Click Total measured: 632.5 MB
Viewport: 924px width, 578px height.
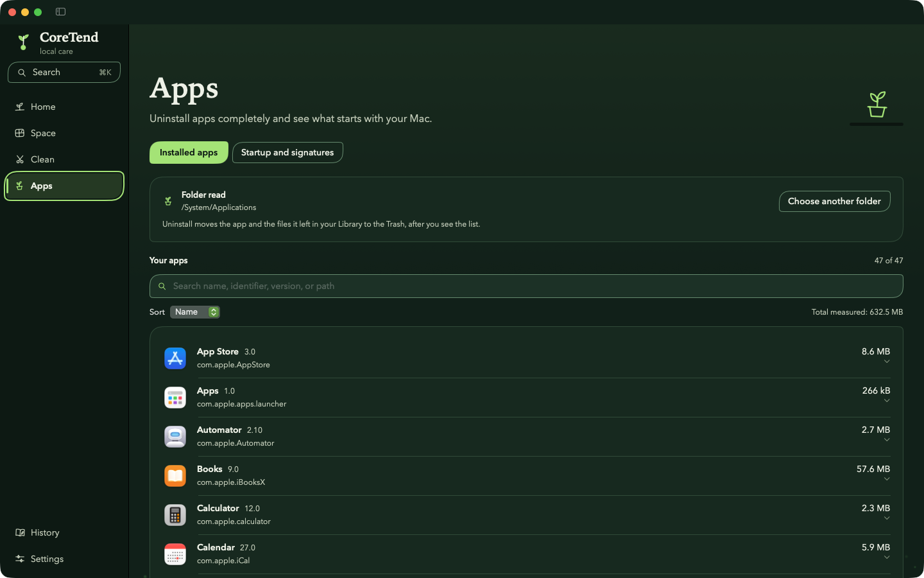[857, 312]
